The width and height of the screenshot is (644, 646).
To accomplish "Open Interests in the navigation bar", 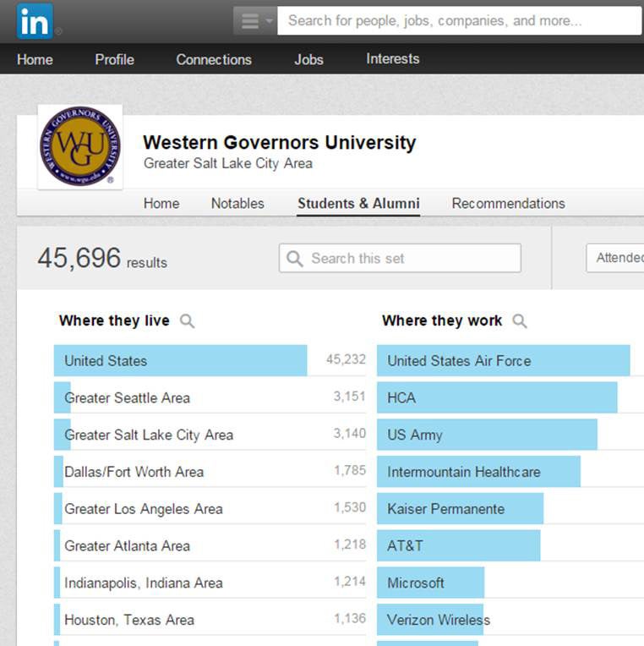I will (393, 58).
